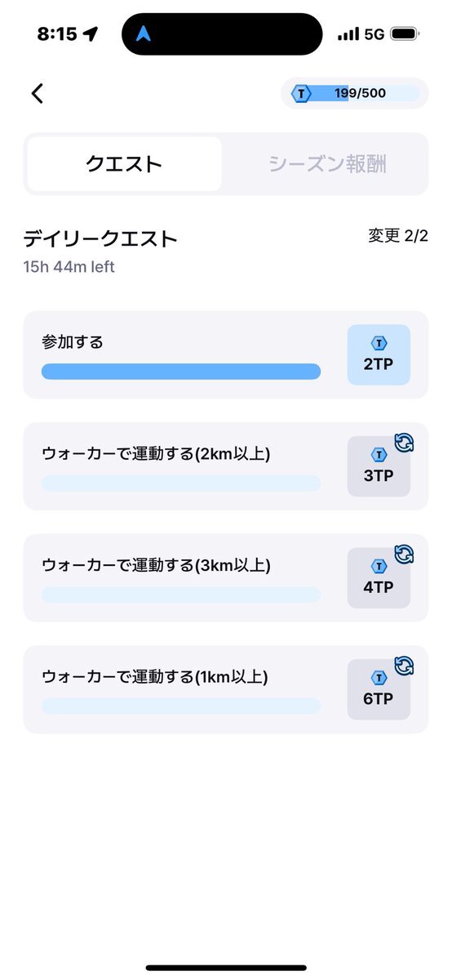
Task: Open the ウォーカーで運動する(2km以上) quest card
Action: [x=226, y=466]
